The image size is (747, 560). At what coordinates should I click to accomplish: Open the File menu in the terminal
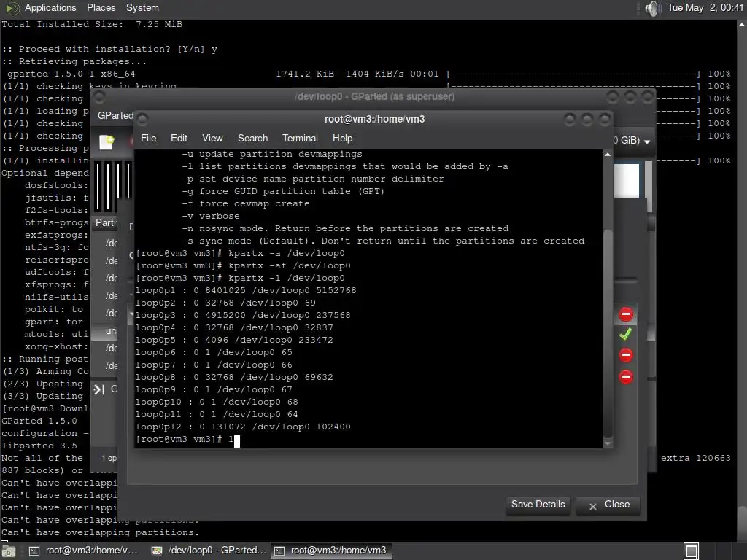click(x=148, y=138)
